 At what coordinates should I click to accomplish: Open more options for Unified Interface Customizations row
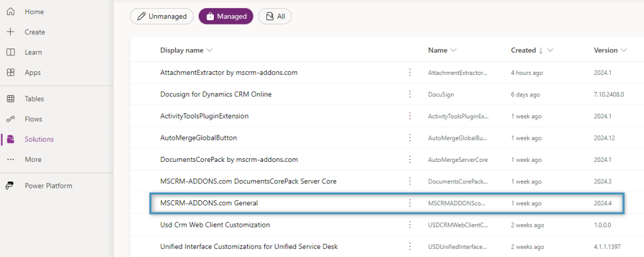[x=409, y=247]
